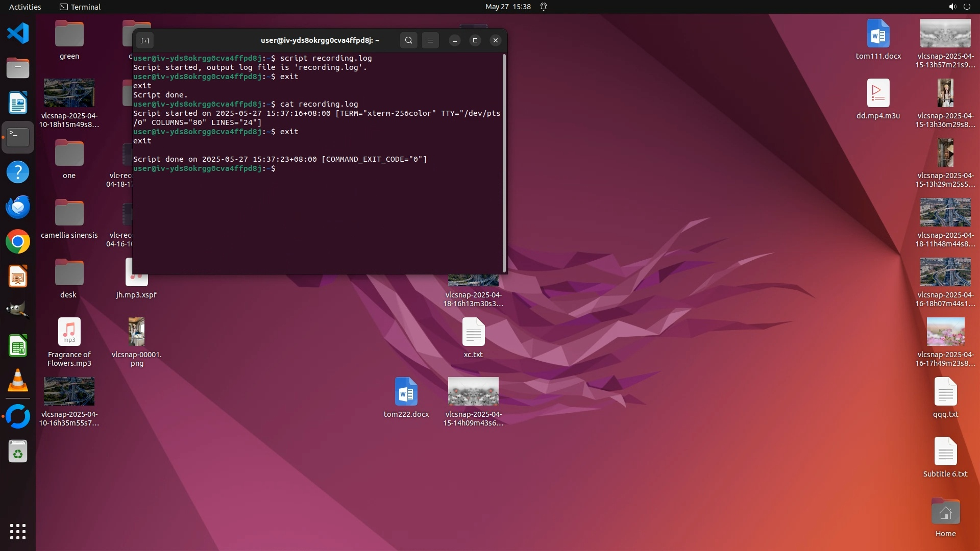Show applications grid button
Screen dimensions: 980x551
[x=18, y=532]
